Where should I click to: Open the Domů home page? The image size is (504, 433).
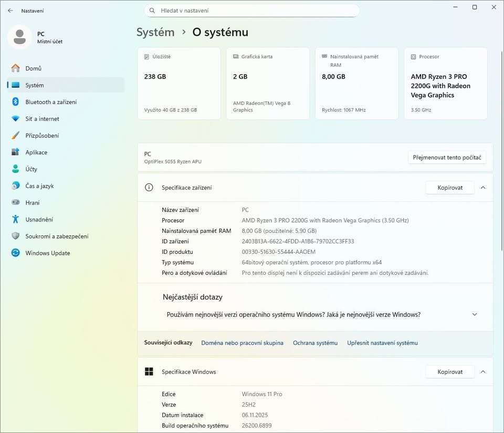(x=34, y=68)
